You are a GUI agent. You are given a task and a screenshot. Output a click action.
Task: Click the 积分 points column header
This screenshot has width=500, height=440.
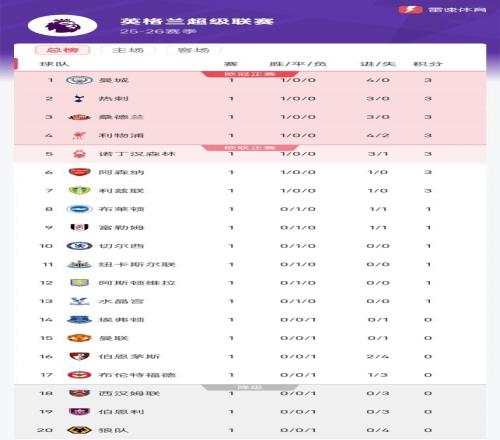[428, 64]
